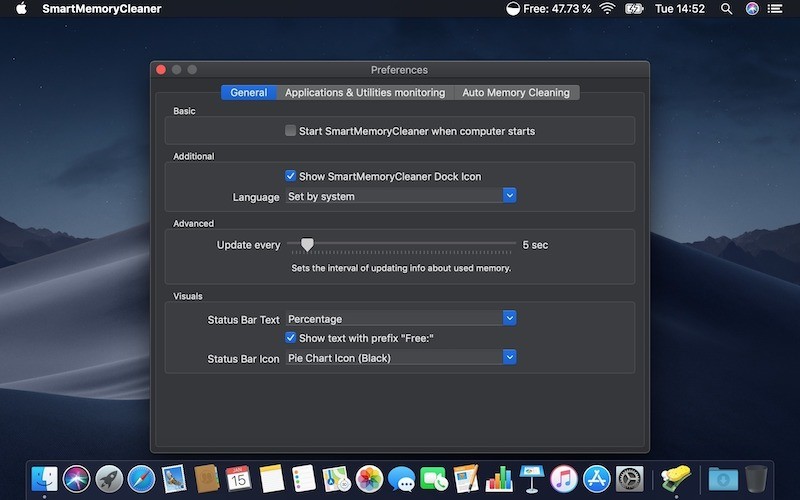Open Language dropdown set by system
The height and width of the screenshot is (500, 800).
click(401, 196)
